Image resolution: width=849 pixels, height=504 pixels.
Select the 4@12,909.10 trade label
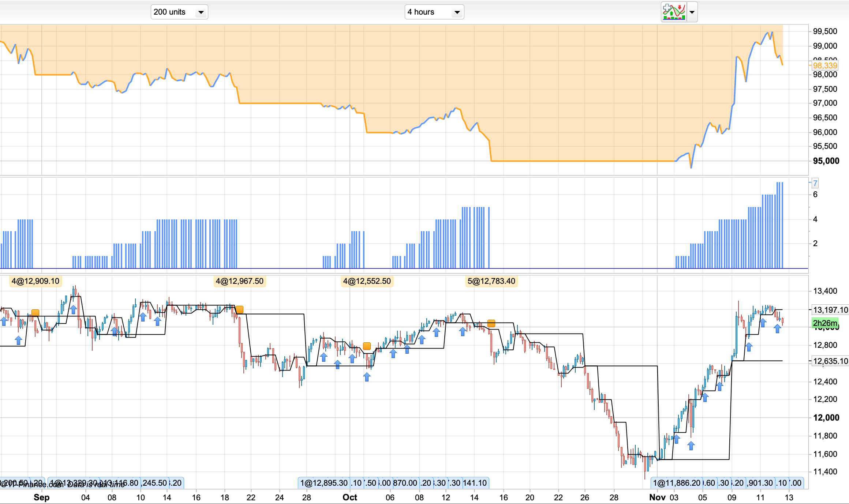click(x=35, y=281)
